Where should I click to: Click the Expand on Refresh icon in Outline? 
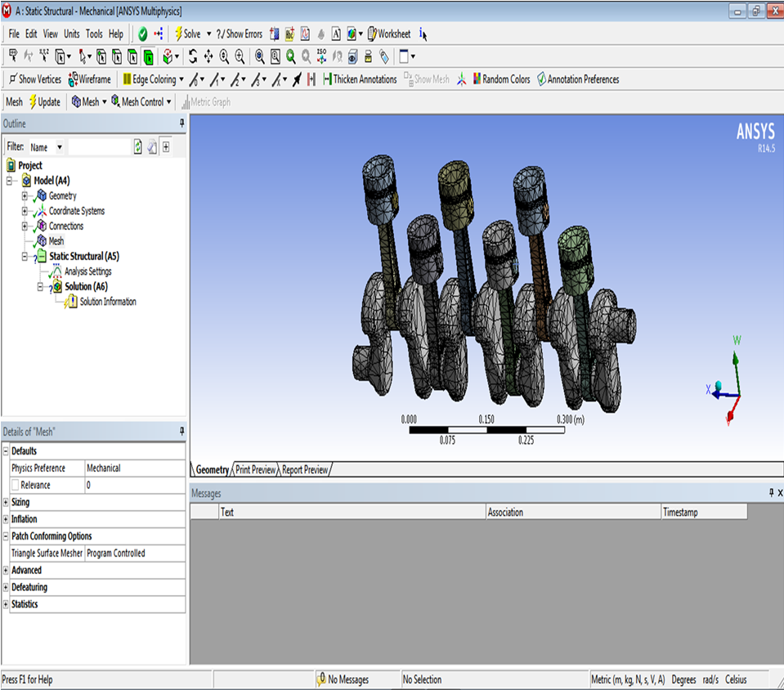[166, 147]
